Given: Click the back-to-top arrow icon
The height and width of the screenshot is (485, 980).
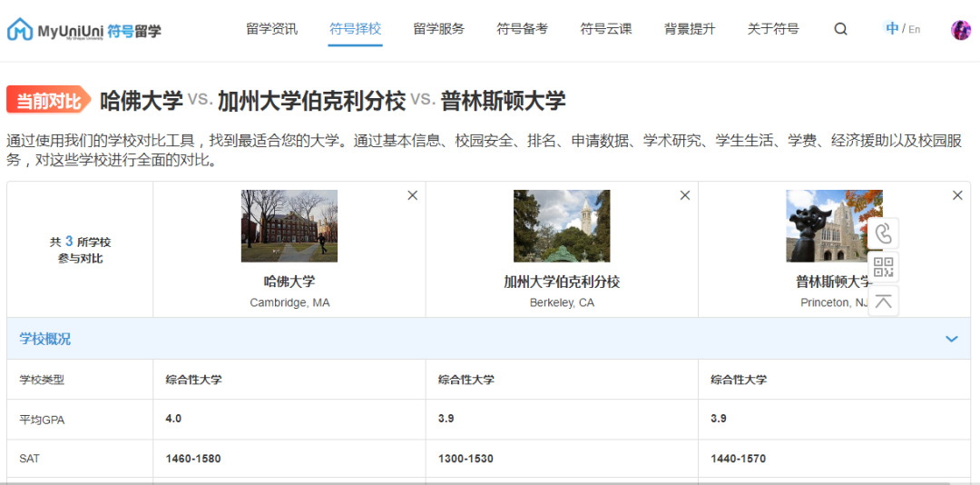Looking at the screenshot, I should point(883,301).
